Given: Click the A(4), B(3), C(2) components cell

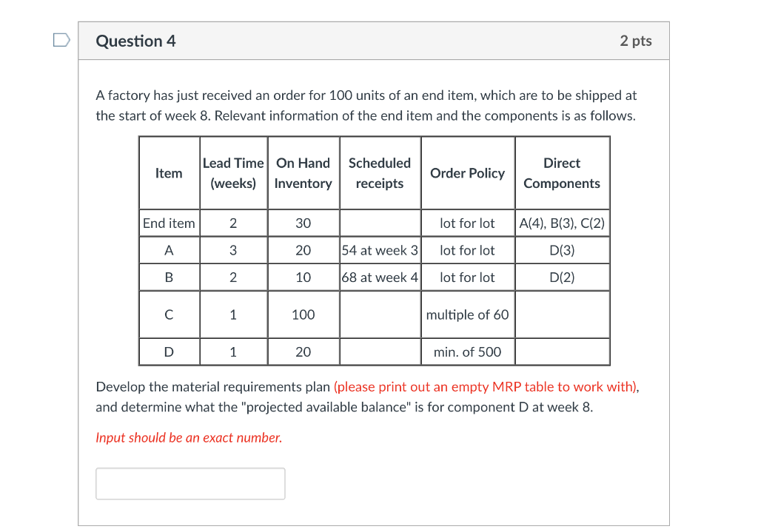Looking at the screenshot, I should pyautogui.click(x=562, y=223).
